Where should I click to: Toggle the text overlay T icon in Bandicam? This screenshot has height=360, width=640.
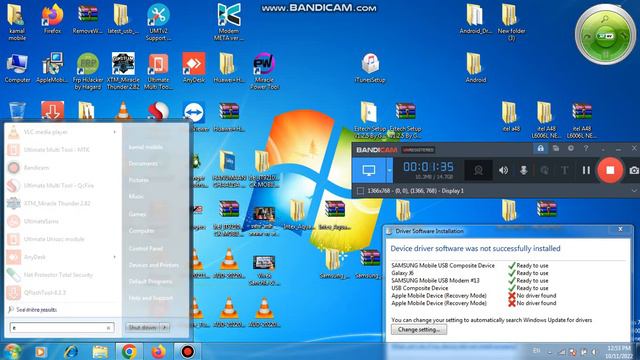(x=564, y=170)
